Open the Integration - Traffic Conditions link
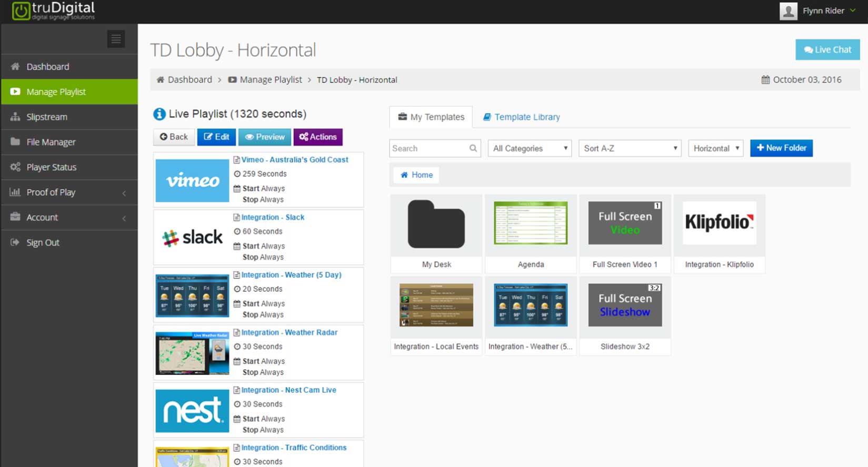 [x=294, y=448]
